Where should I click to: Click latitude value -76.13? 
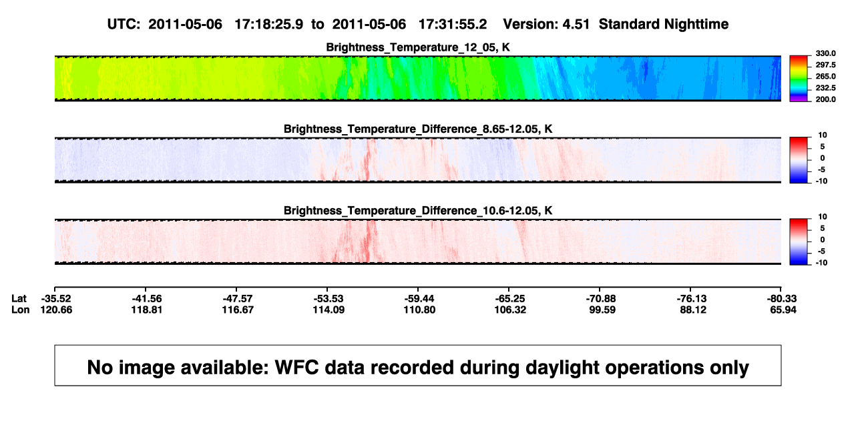690,298
